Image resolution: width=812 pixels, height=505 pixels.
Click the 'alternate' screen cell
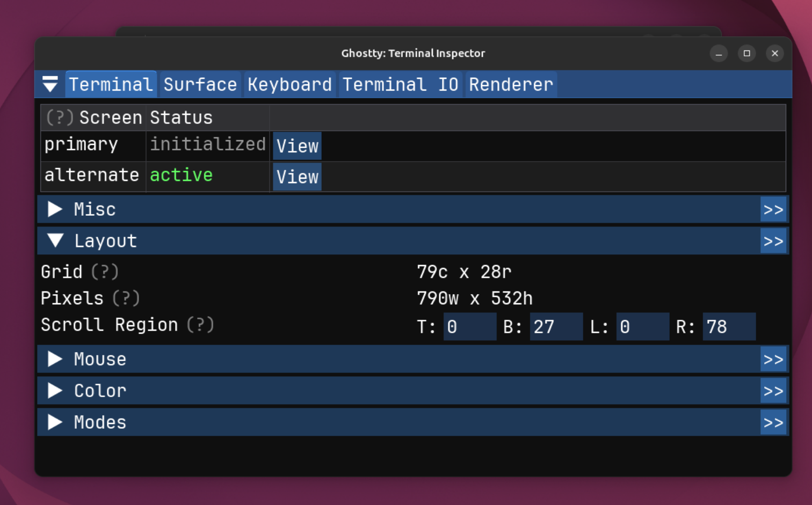[x=92, y=175]
